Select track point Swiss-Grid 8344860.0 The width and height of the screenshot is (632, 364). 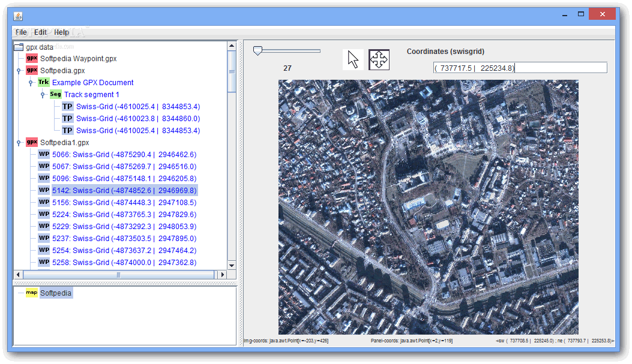[138, 118]
